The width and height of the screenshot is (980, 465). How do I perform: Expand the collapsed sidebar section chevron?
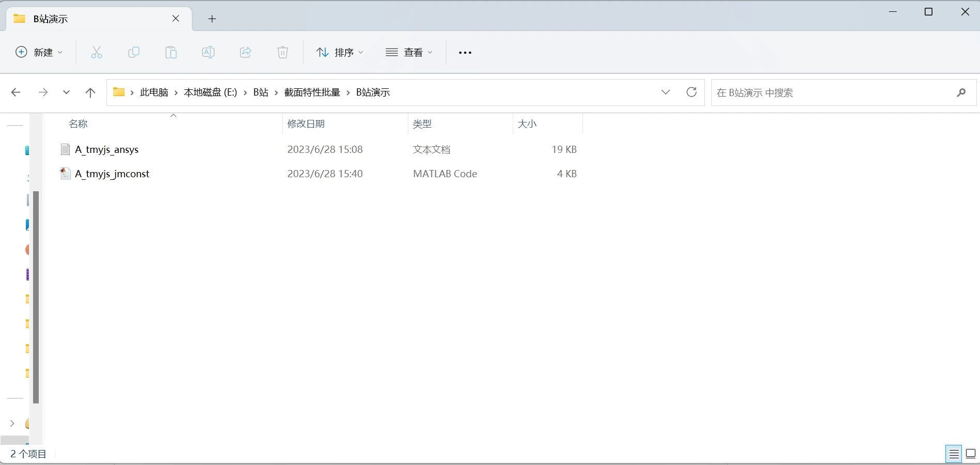click(x=12, y=424)
